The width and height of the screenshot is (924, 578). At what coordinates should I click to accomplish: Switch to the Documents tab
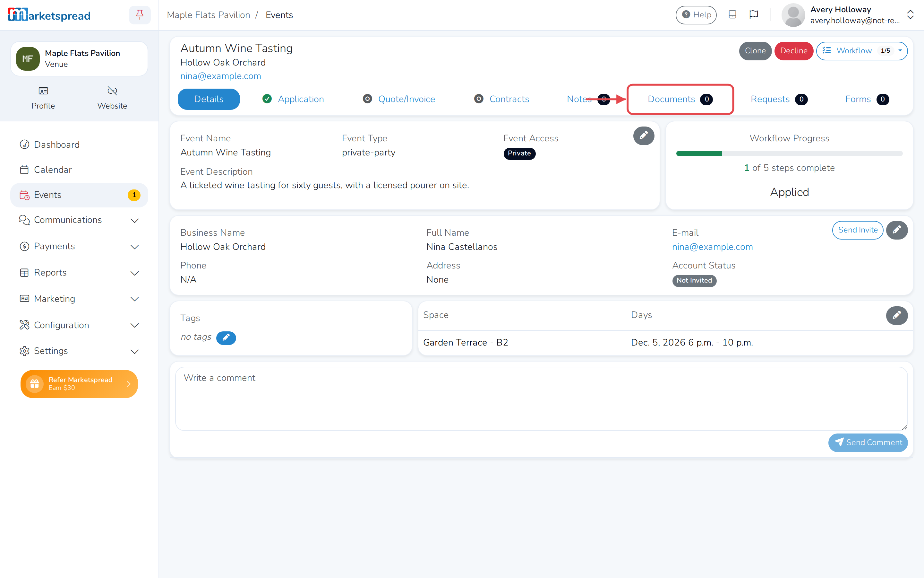[680, 99]
